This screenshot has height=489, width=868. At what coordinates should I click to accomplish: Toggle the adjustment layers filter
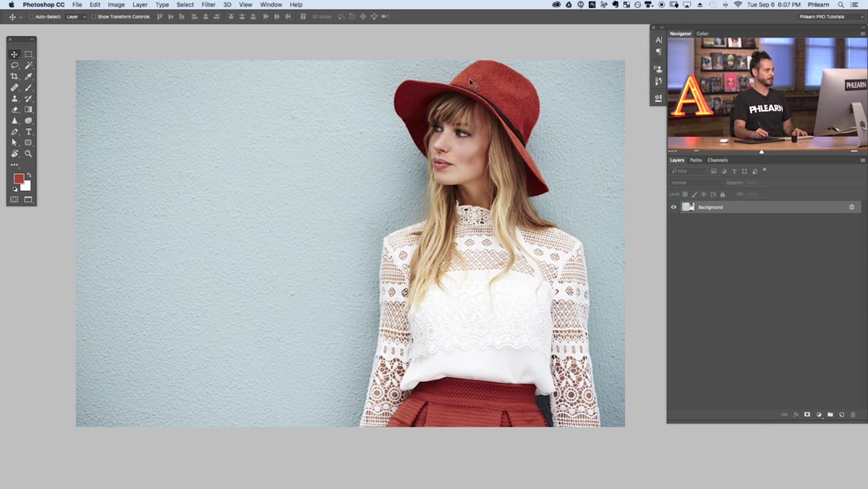tap(724, 171)
